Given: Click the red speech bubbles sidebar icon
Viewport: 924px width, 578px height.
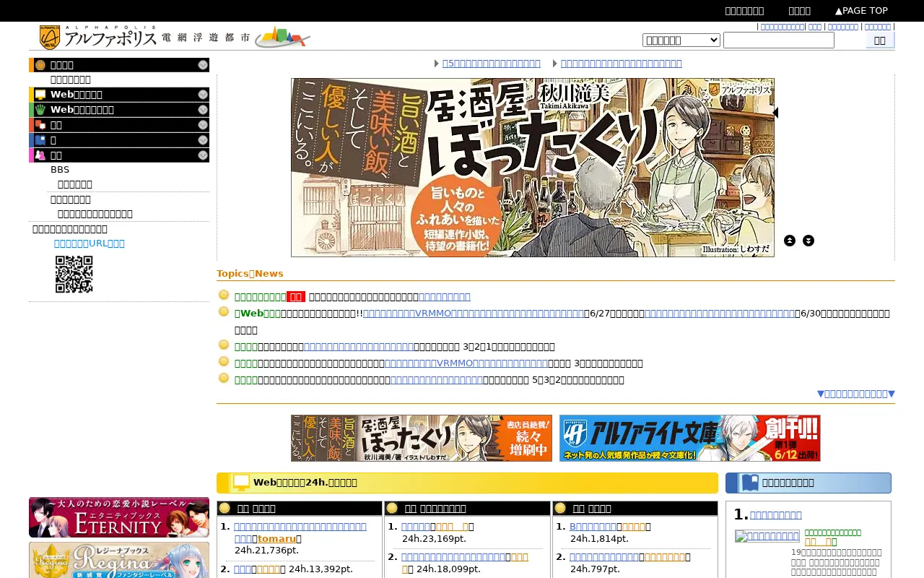Looking at the screenshot, I should tap(40, 125).
